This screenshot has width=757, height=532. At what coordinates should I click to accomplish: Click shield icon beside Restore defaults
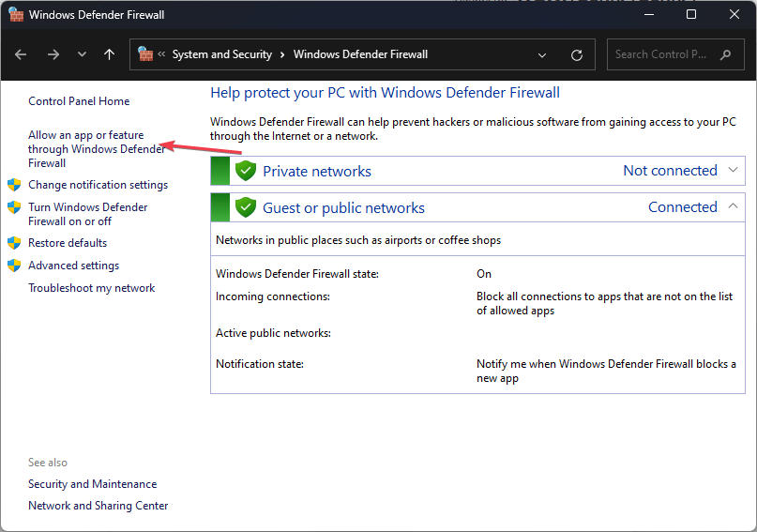click(x=14, y=242)
